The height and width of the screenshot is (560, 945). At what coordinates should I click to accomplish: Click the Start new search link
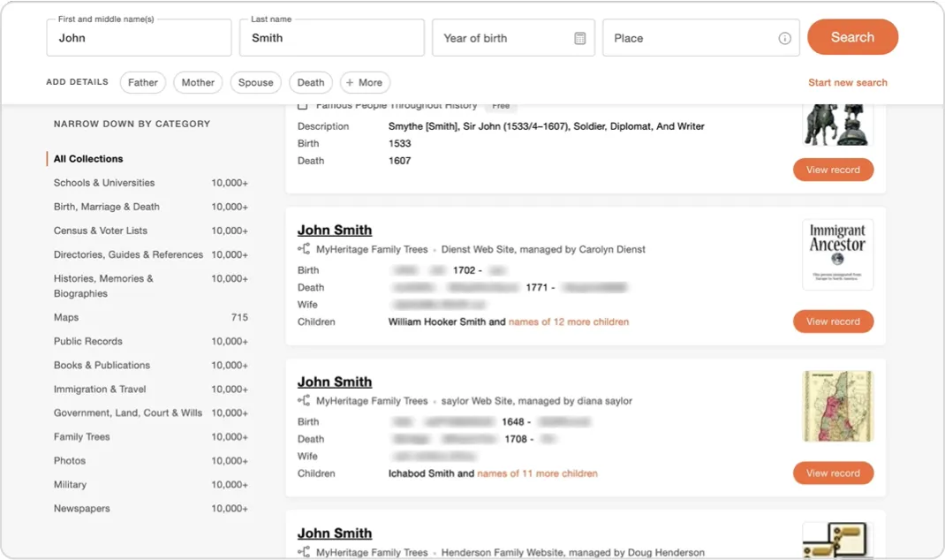tap(847, 82)
